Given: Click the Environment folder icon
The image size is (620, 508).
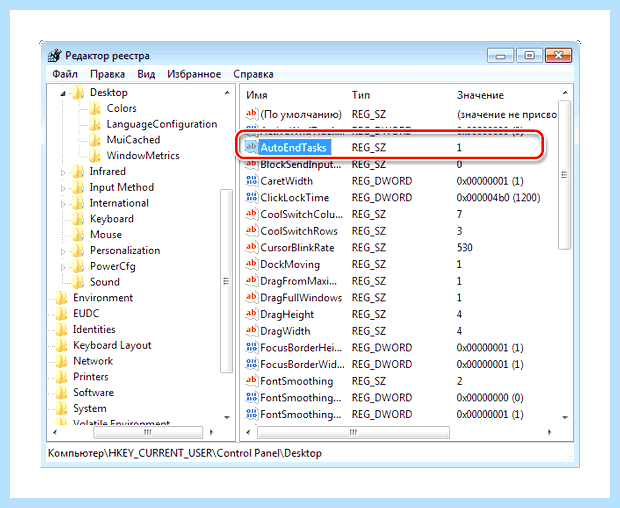Looking at the screenshot, I should [x=62, y=298].
